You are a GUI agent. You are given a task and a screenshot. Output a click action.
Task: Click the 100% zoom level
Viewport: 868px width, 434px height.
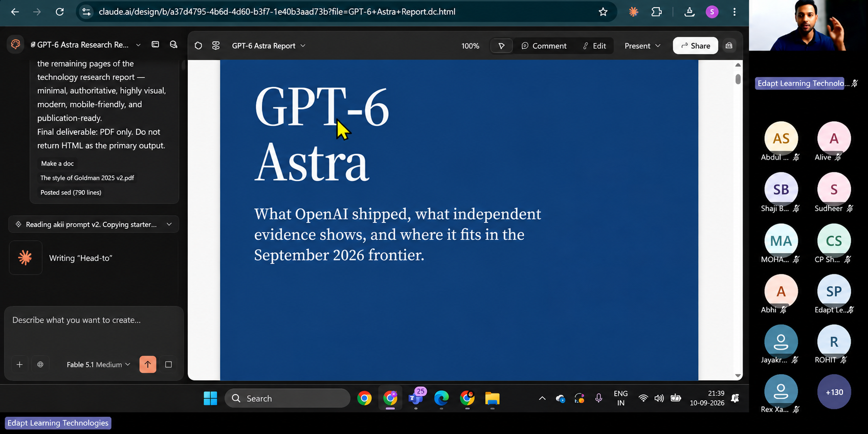click(470, 46)
